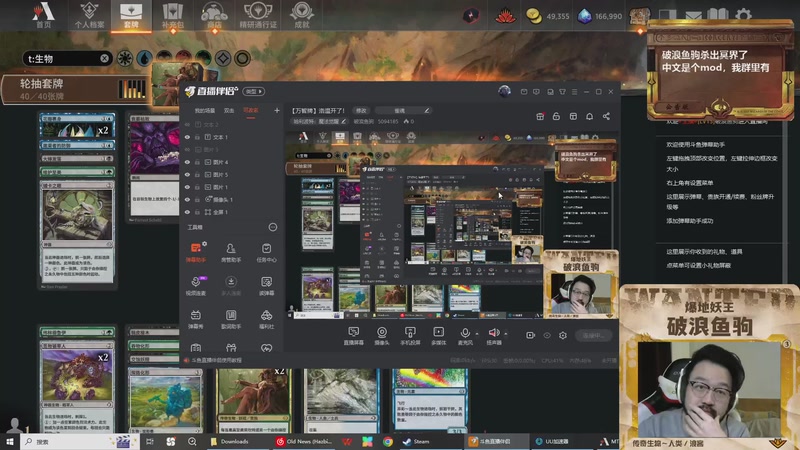Open the 任务中心 task center tool

coord(266,252)
